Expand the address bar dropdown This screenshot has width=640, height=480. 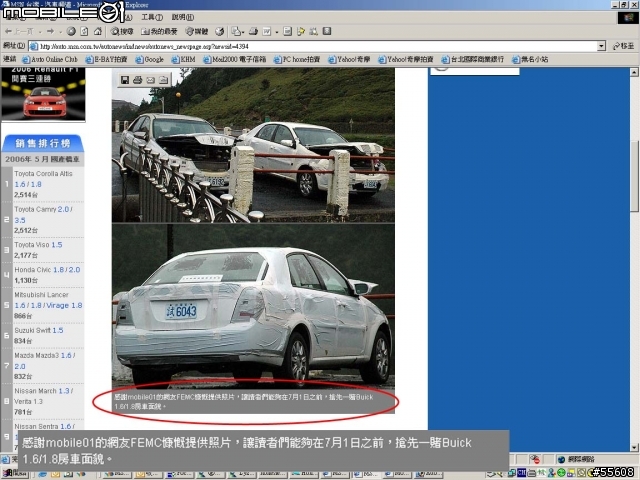(x=601, y=46)
